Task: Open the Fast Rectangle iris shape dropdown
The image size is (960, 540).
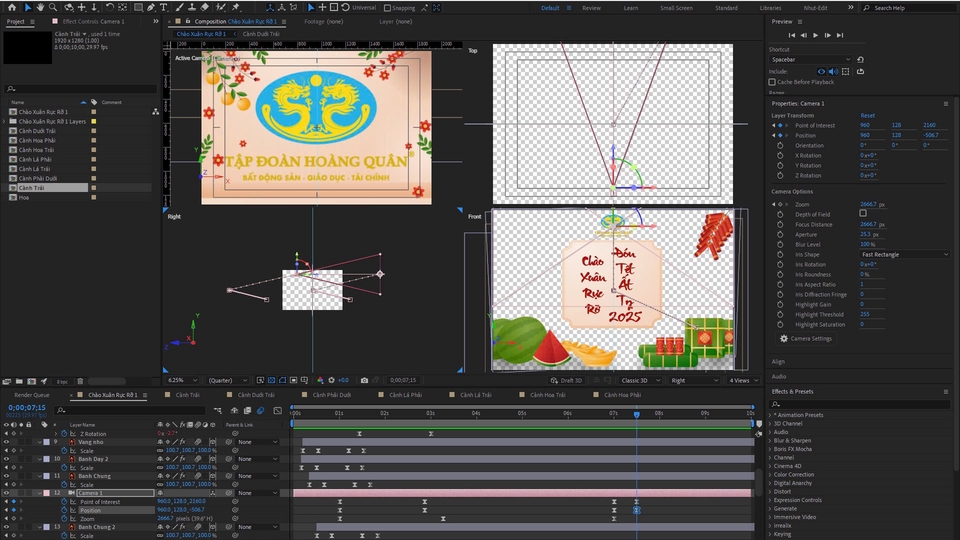Action: pyautogui.click(x=904, y=254)
